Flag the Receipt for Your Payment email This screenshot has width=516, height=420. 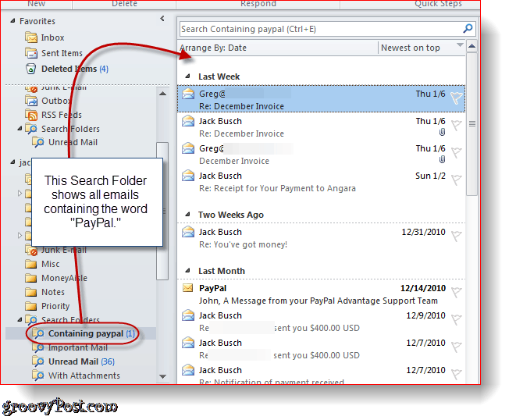(457, 180)
